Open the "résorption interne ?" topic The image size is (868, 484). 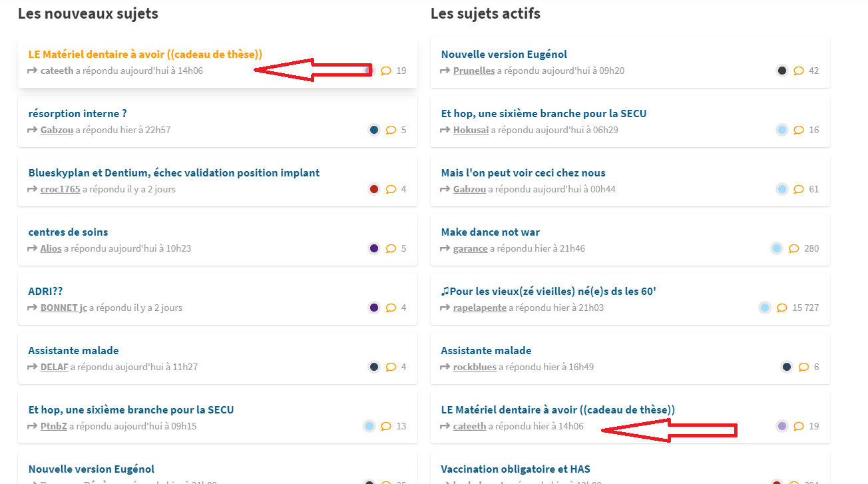[77, 114]
